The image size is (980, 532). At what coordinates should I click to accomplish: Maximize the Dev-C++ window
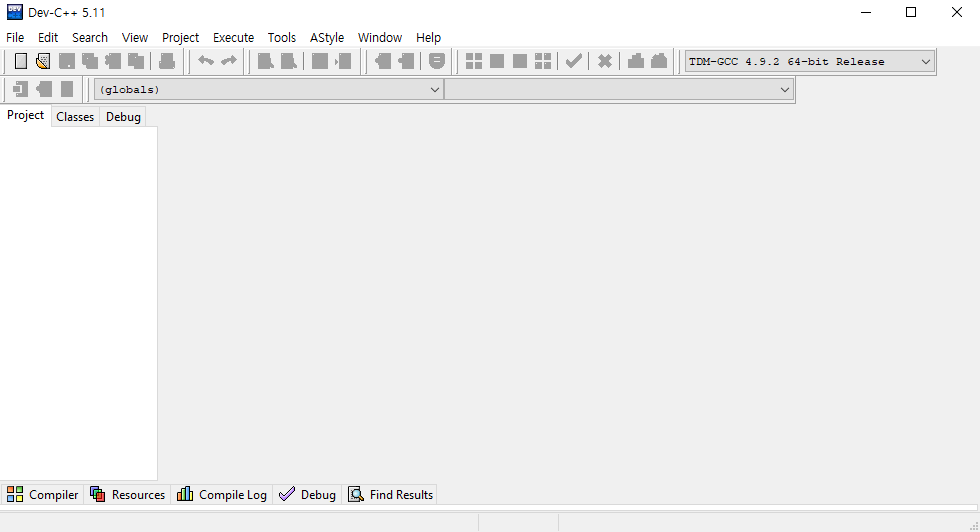911,13
